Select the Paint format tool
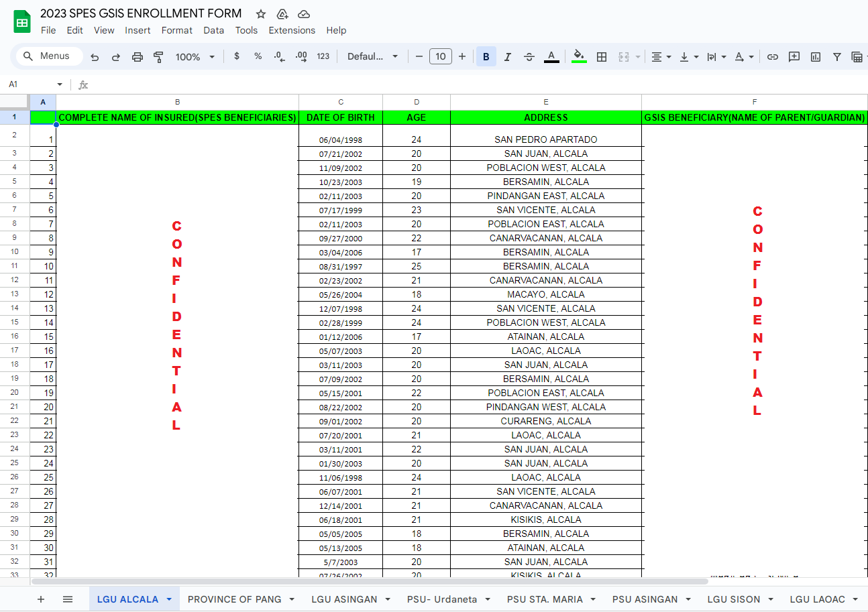This screenshot has width=868, height=612. pyautogui.click(x=159, y=57)
